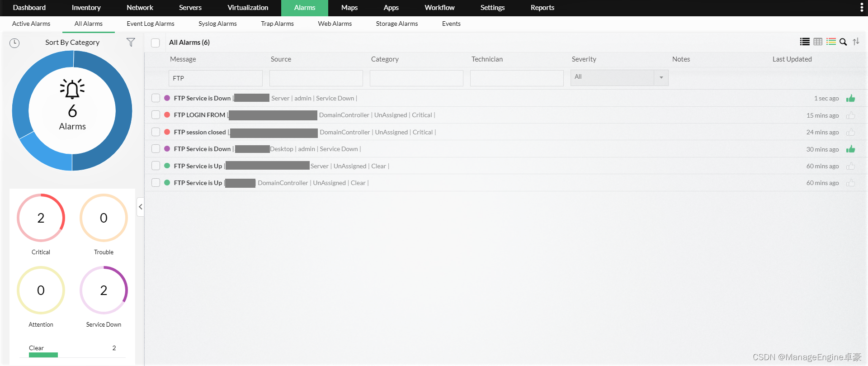Open the Dashboard menu
868x366 pixels.
click(29, 8)
